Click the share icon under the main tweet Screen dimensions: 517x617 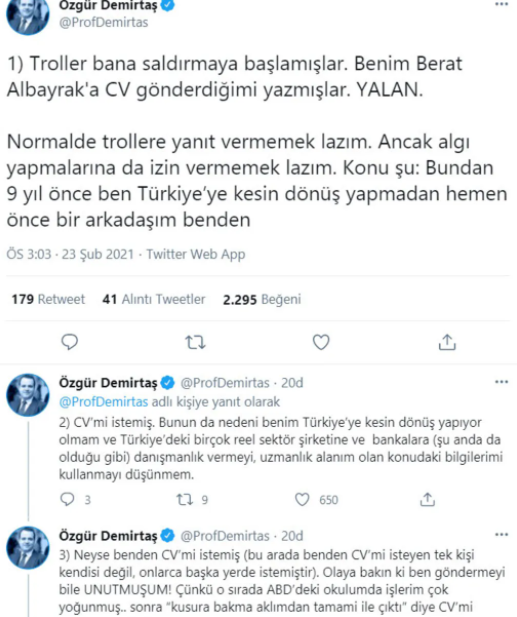tap(447, 342)
